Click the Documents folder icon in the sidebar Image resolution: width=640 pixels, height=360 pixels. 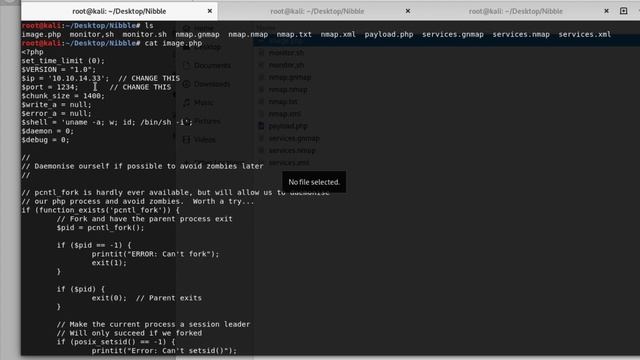pos(187,65)
